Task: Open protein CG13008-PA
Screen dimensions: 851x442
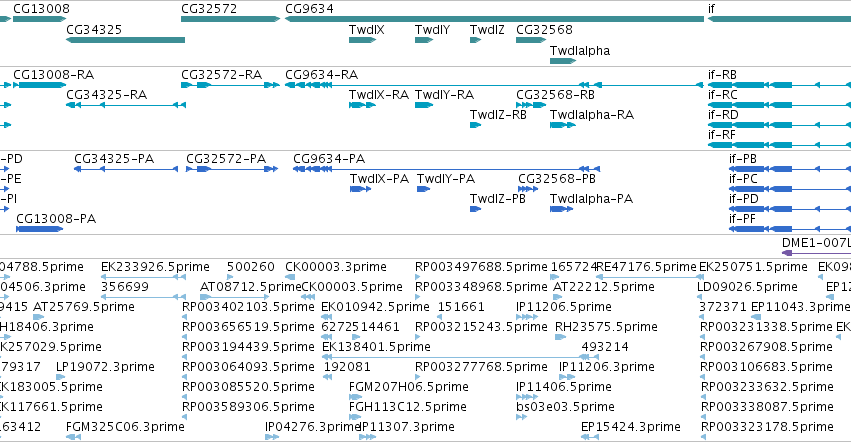Action: pyautogui.click(x=56, y=219)
